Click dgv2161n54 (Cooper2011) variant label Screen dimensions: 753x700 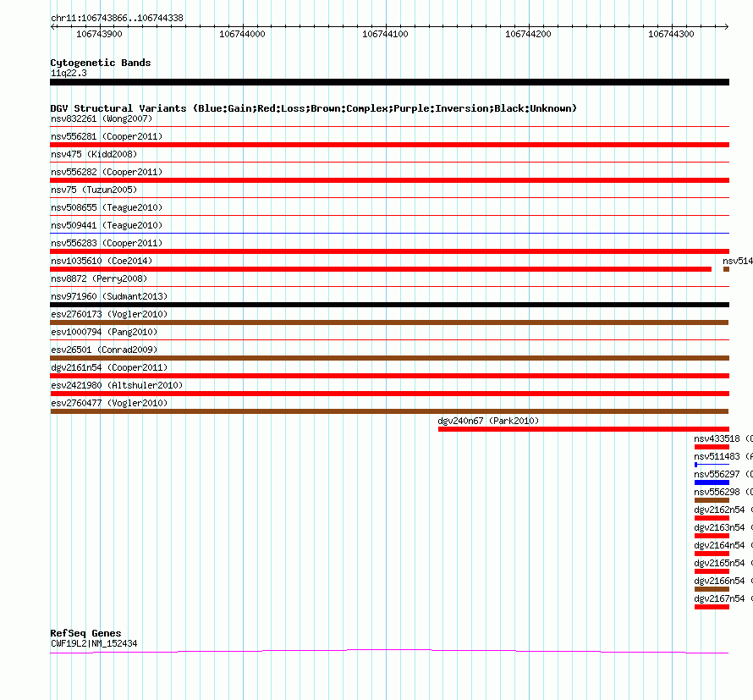(x=109, y=367)
